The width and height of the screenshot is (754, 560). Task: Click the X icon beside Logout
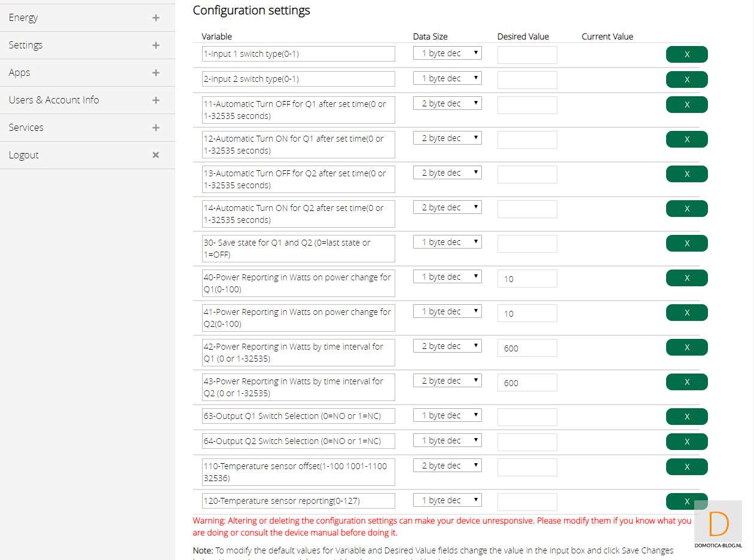[155, 155]
